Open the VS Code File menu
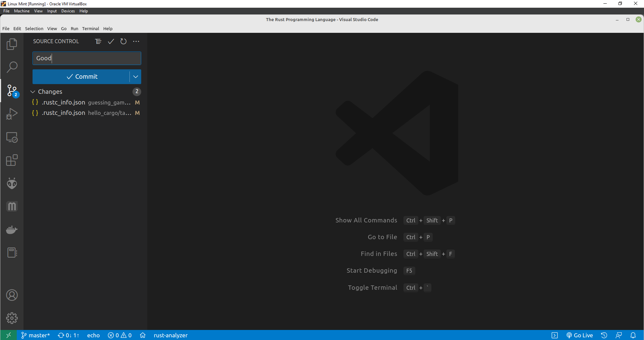The height and width of the screenshot is (340, 644). 6,28
